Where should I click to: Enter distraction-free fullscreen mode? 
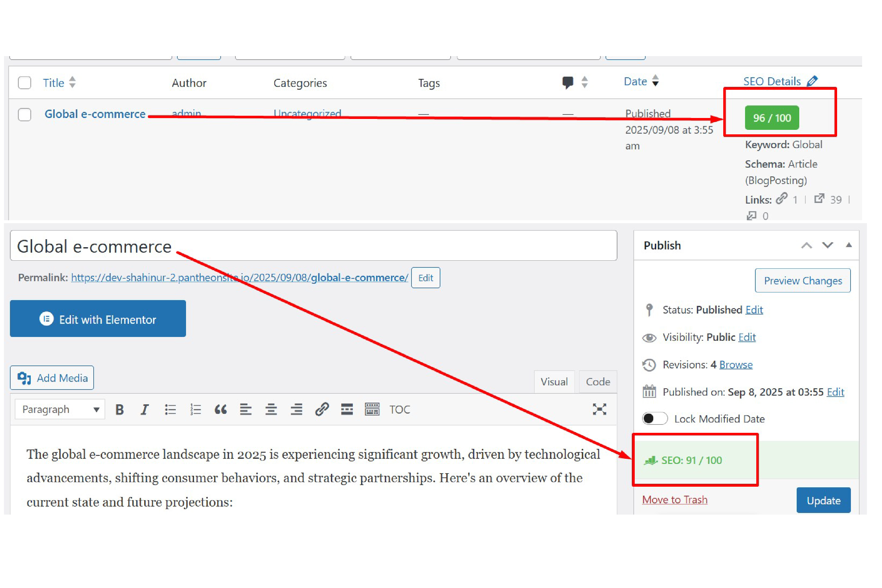(599, 409)
